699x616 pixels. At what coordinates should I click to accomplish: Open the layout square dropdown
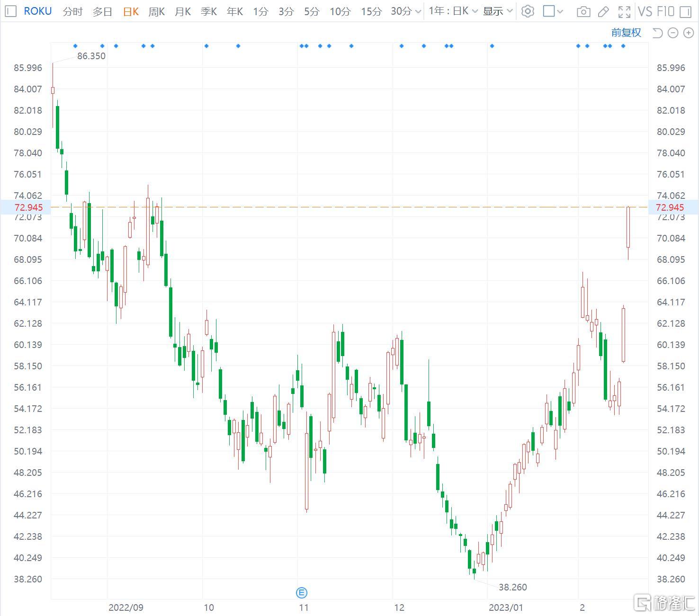553,11
